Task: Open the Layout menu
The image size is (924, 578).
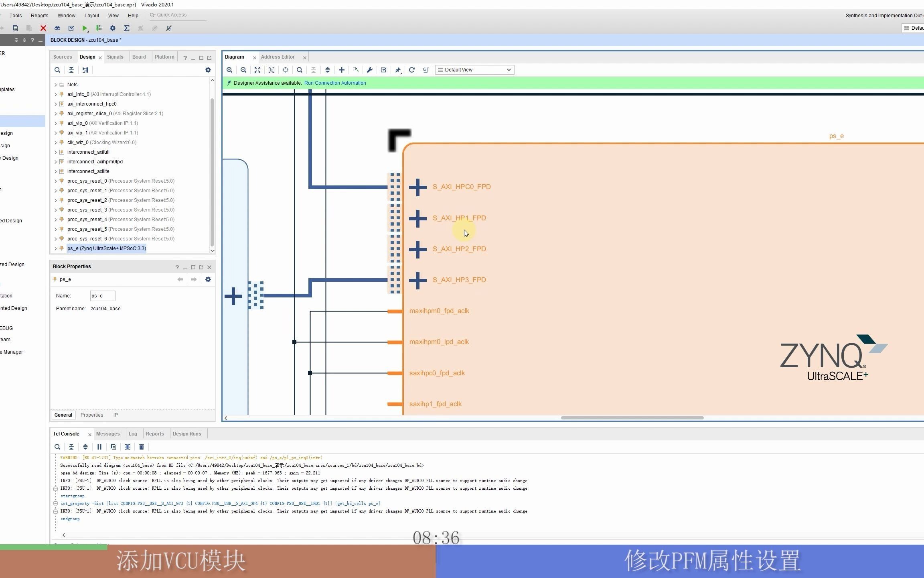Action: coord(92,16)
